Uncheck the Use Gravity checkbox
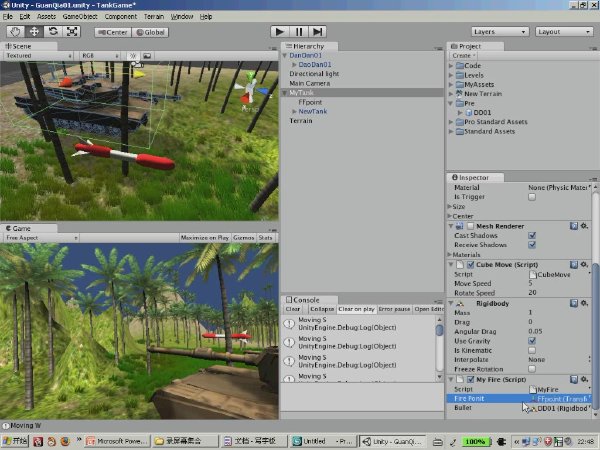The height and width of the screenshot is (450, 600). 532,341
